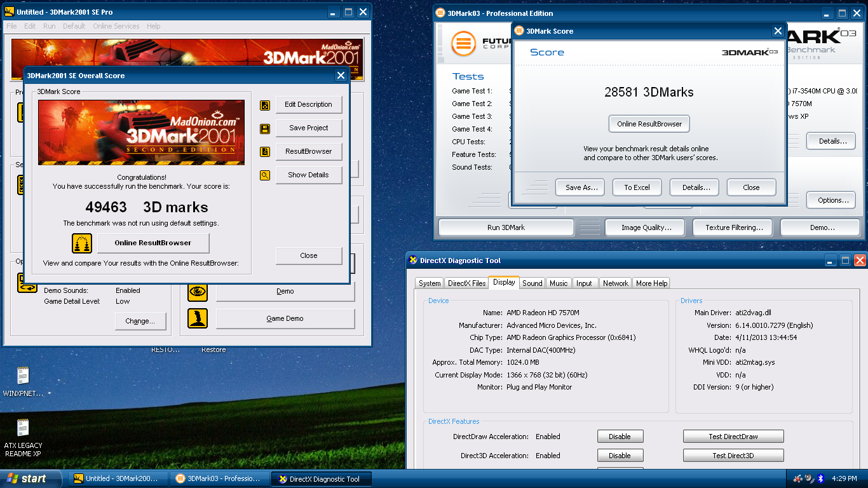Click the Close button in 3DMark Score window
This screenshot has height=488, width=868.
coord(751,188)
